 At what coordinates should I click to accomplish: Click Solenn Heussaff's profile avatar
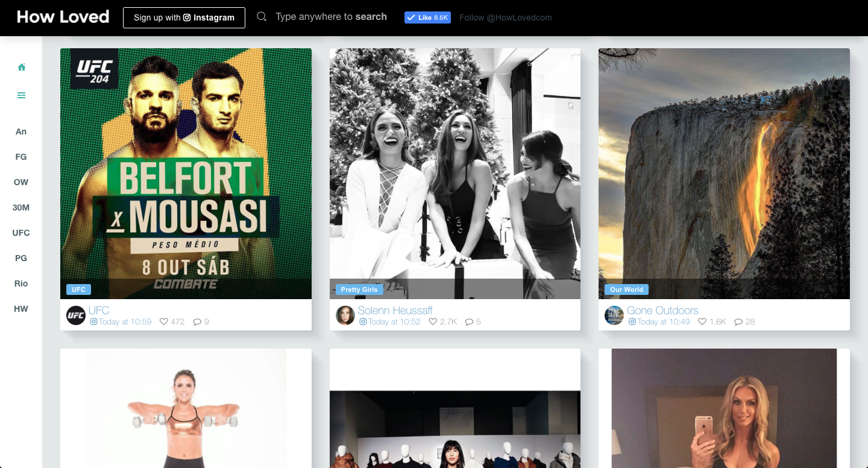[x=345, y=315]
